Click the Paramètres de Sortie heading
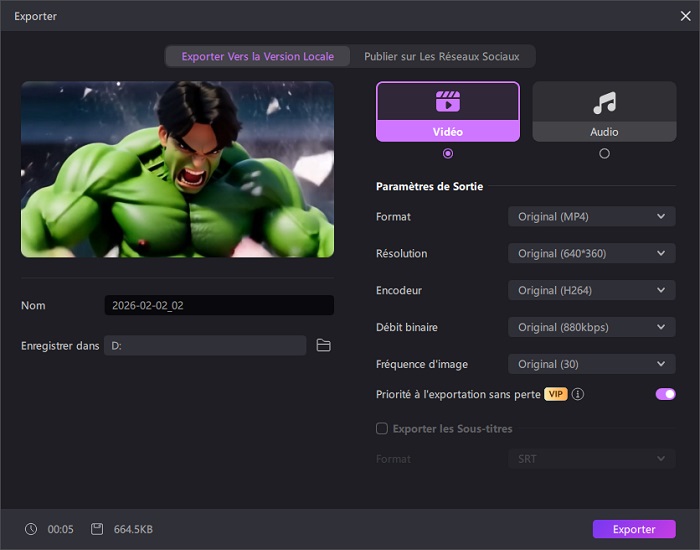This screenshot has width=700, height=550. click(429, 186)
